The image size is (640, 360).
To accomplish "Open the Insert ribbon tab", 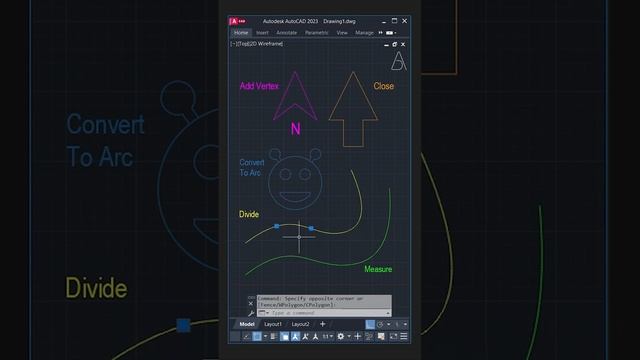I will 262,33.
